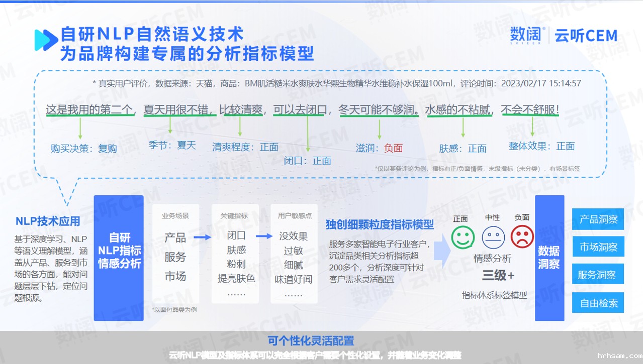Open the 产品洞察 button
This screenshot has height=364, width=643.
click(x=598, y=219)
